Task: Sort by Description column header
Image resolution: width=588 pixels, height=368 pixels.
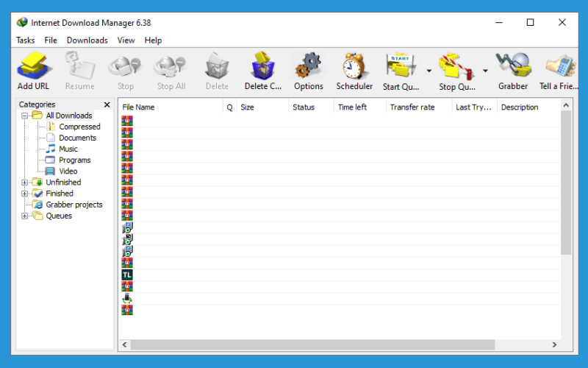Action: (x=528, y=107)
